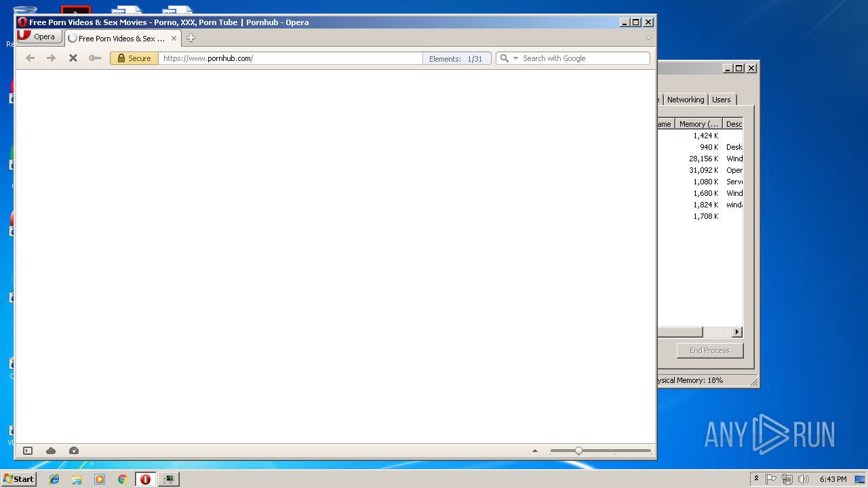
Task: Toggle the Opera side panel icon
Action: point(28,451)
